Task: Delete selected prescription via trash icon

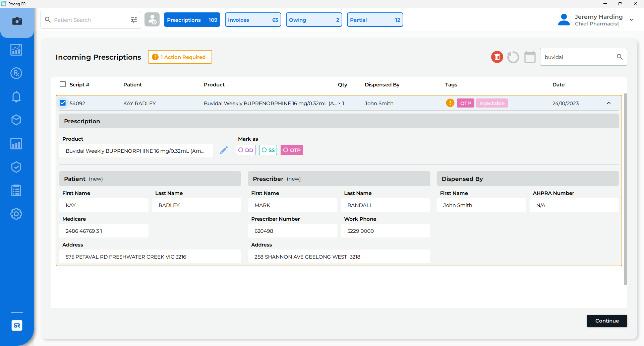Action: pos(497,57)
